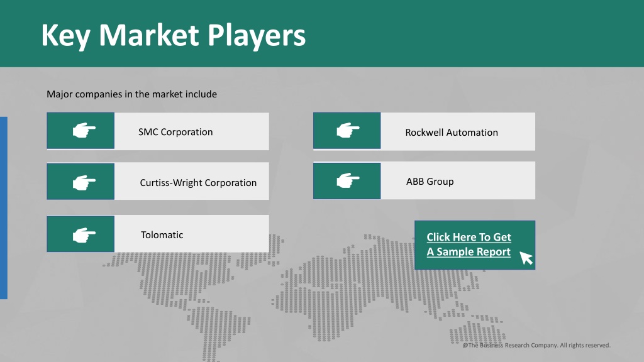The height and width of the screenshot is (362, 644).
Task: Click the hand icon beside Tolomatic
Action: point(84,235)
